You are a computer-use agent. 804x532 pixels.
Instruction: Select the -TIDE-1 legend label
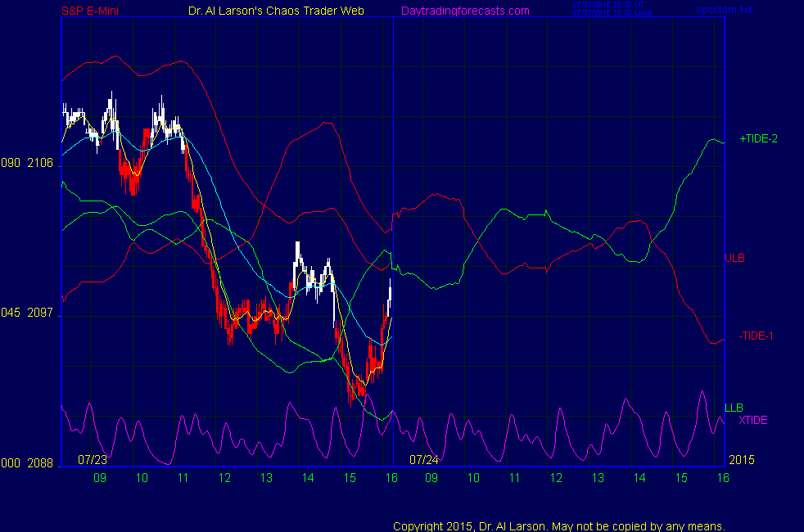click(756, 336)
